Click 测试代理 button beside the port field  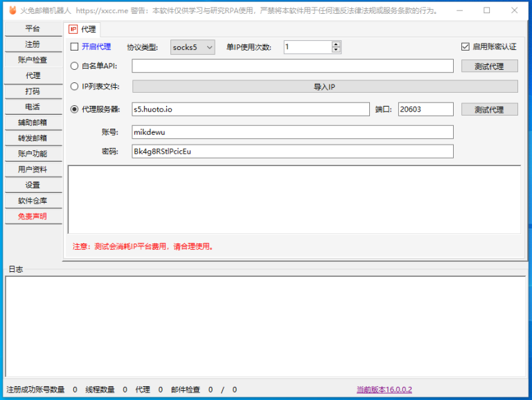489,109
